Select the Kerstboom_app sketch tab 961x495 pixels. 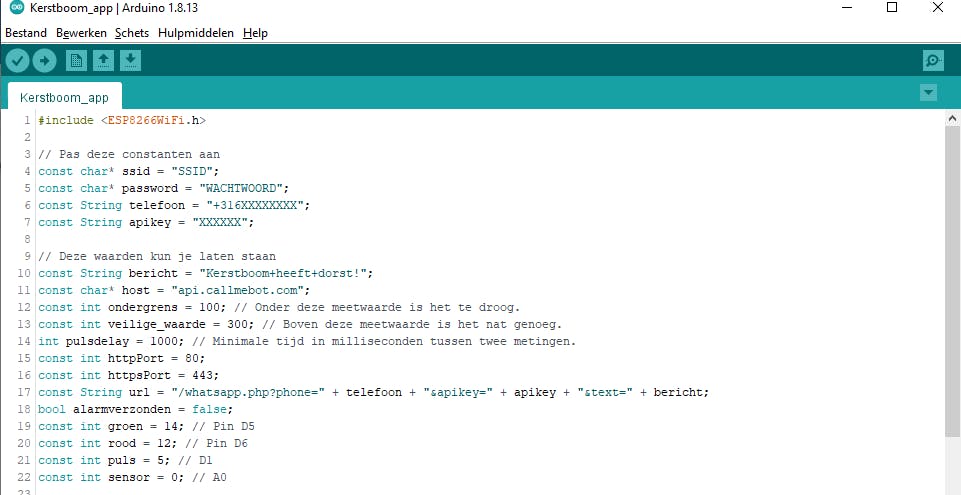tap(64, 97)
